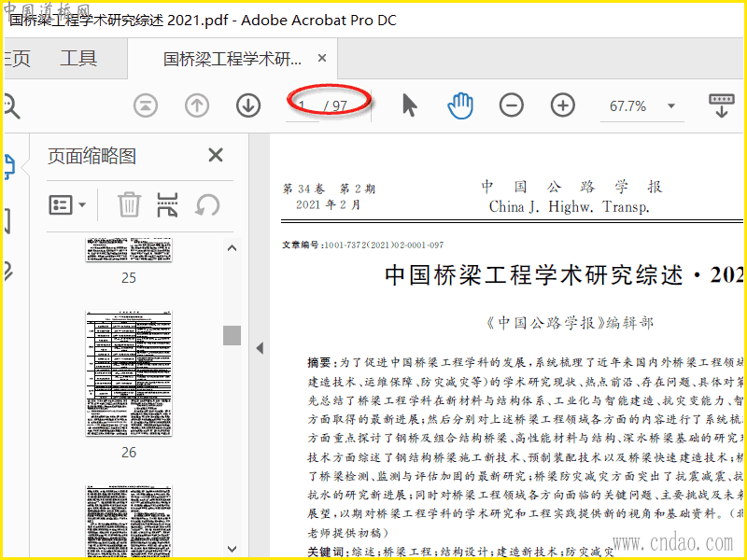Click the document title 中国桥梁工程学术研究综述
Viewport: 747px width, 560px height.
click(534, 275)
